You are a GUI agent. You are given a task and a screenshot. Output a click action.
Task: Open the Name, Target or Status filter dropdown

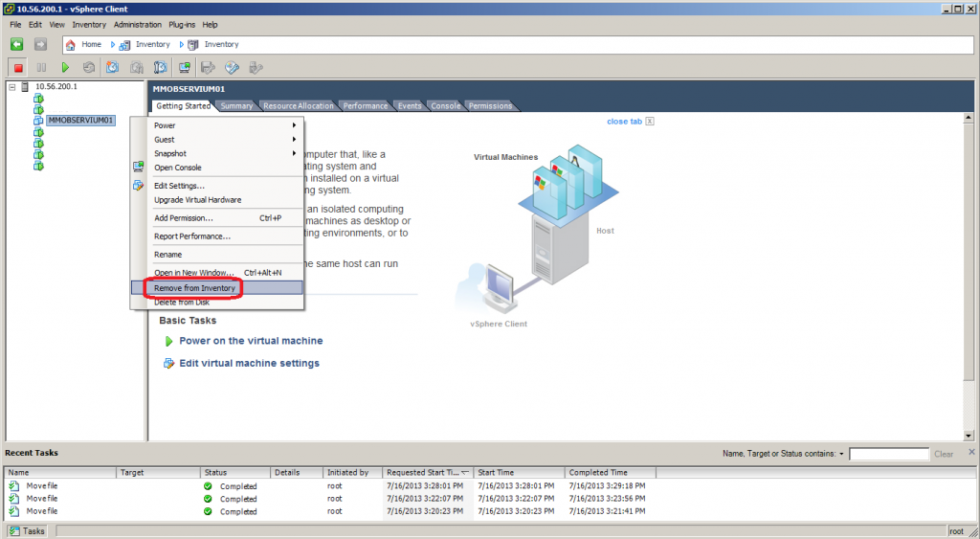(x=841, y=454)
